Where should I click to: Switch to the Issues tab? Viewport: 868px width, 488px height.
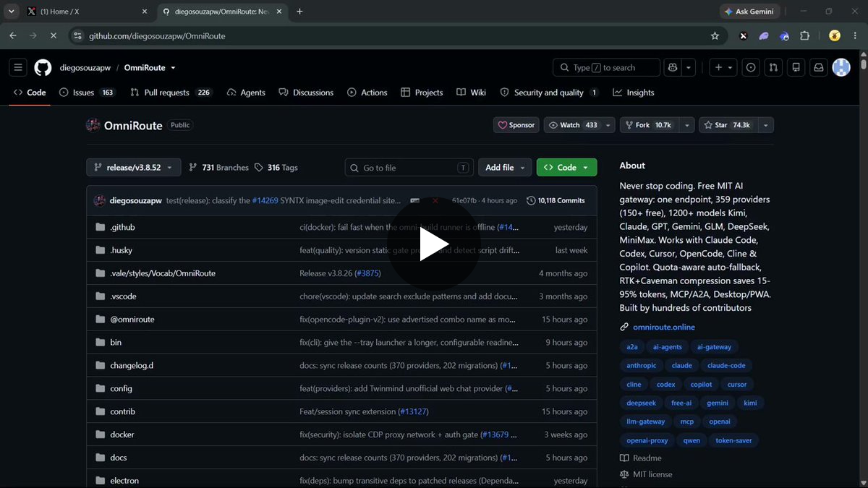coord(87,93)
